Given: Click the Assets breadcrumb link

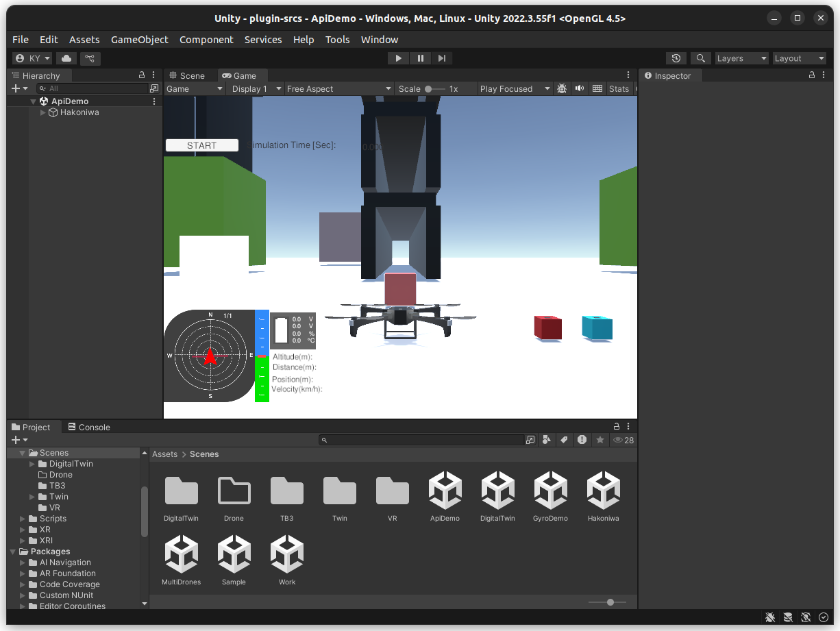Looking at the screenshot, I should point(164,454).
